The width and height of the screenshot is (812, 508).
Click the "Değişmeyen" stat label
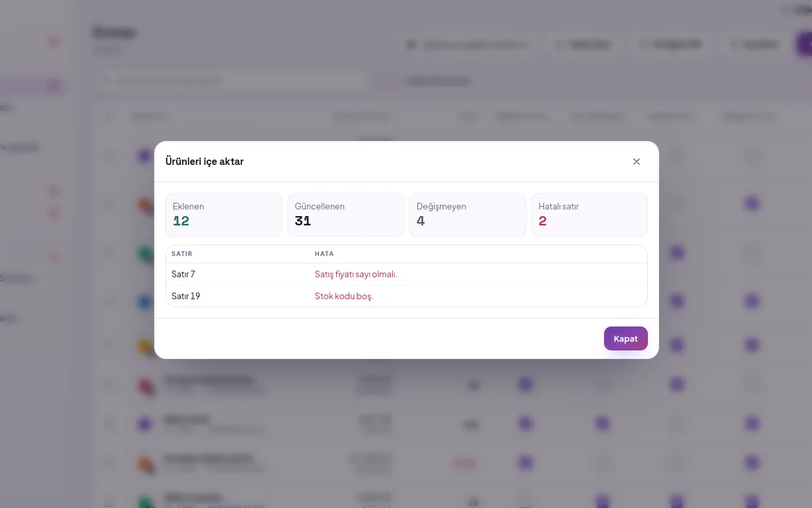(x=441, y=206)
